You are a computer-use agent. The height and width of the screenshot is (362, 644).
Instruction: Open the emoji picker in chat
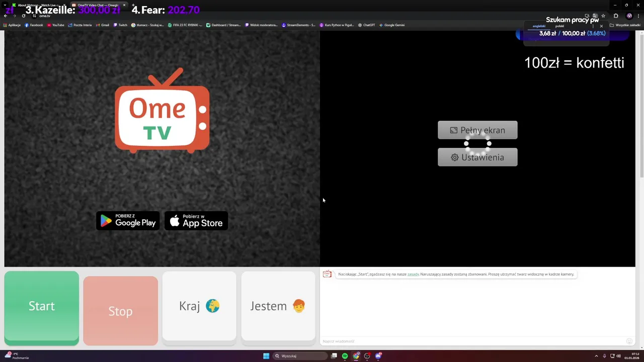click(629, 341)
